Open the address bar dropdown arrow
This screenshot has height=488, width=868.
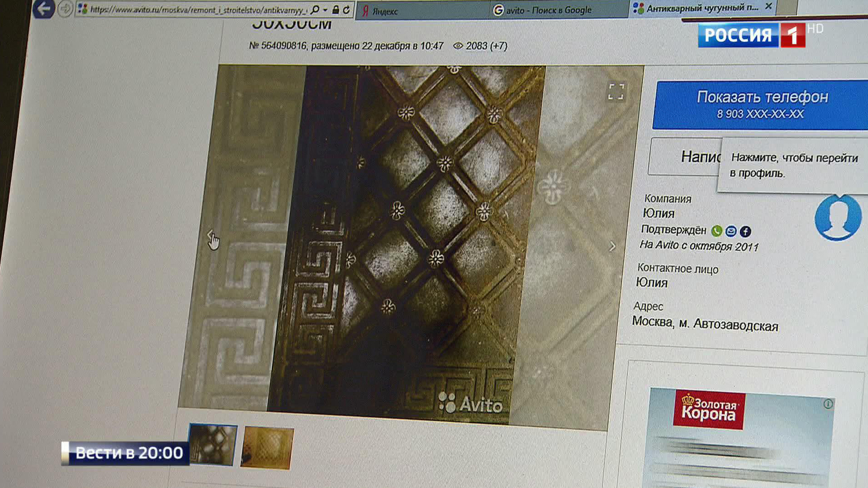[x=325, y=10]
